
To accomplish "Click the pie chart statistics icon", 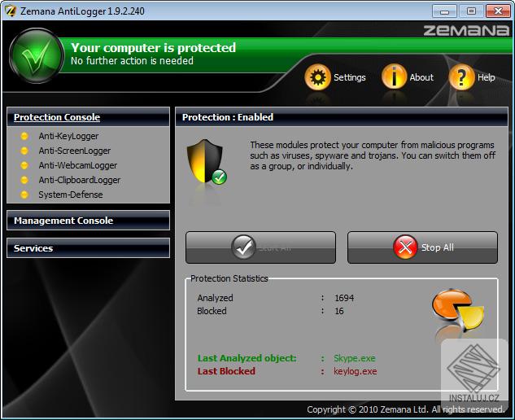I will coord(458,309).
